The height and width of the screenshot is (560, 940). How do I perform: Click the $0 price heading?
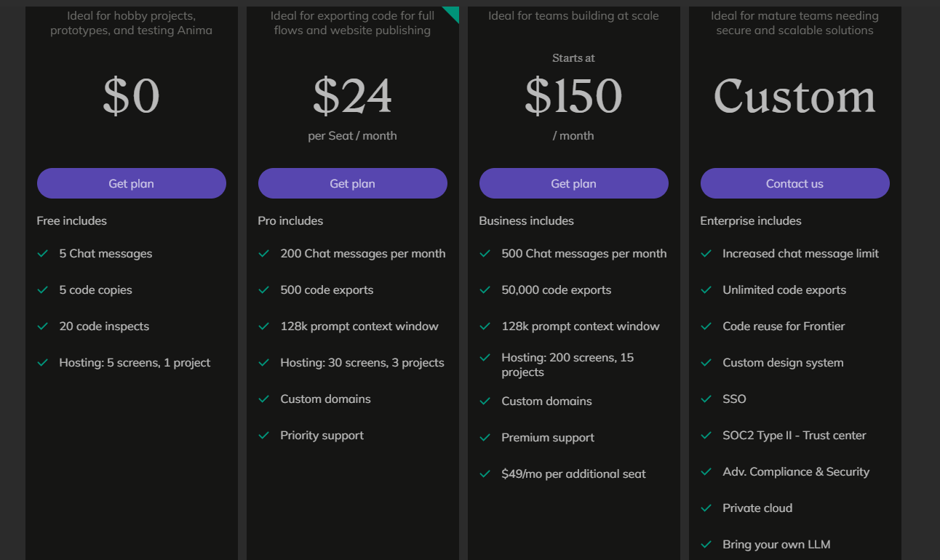(x=132, y=96)
